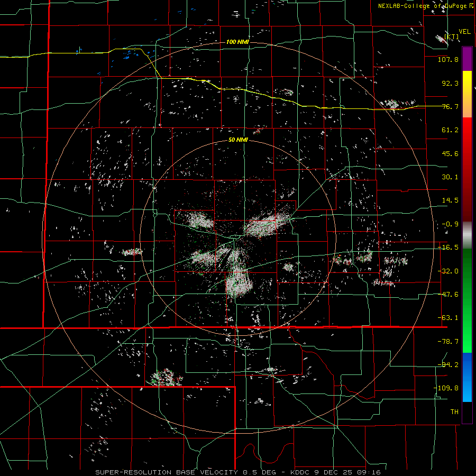
Task: Click the -47.6 legend value
Action: pyautogui.click(x=448, y=295)
